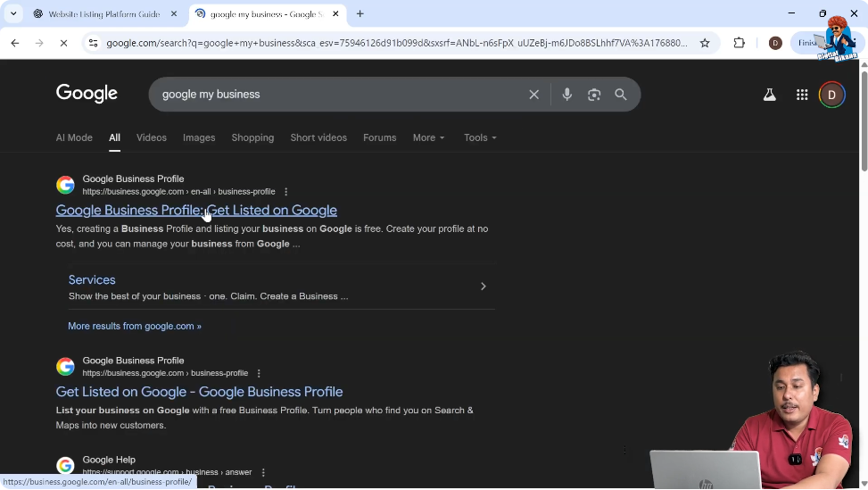Screen dimensions: 868x490
Task: Click the Google Help site name
Action: (109, 460)
